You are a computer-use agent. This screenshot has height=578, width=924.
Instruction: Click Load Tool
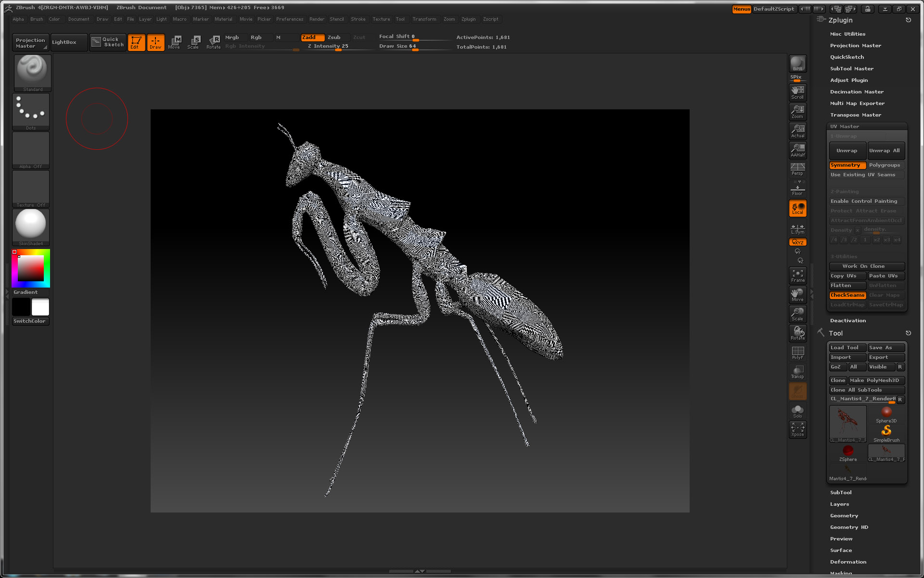pos(847,348)
